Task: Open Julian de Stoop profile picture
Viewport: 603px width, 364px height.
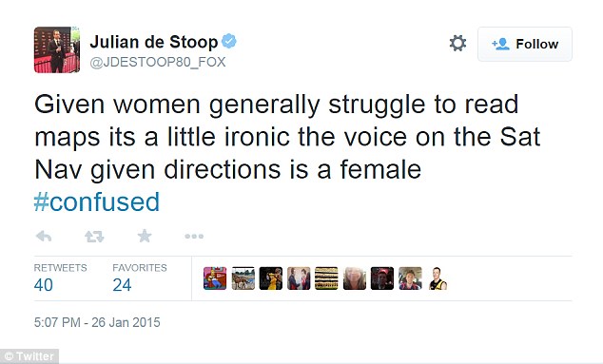Action: pyautogui.click(x=57, y=49)
